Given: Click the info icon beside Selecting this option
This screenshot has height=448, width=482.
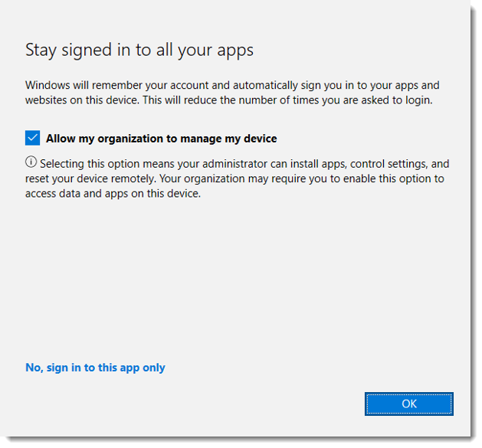Looking at the screenshot, I should 31,162.
